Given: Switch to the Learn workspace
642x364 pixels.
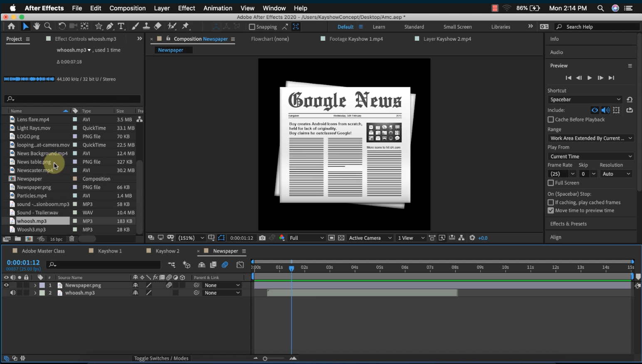Looking at the screenshot, I should 379,27.
